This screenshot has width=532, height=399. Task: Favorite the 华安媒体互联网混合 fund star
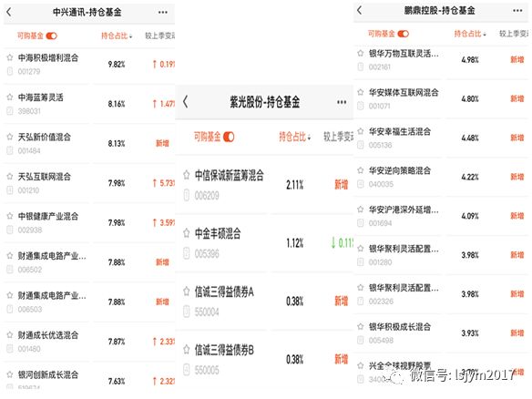pyautogui.click(x=361, y=92)
